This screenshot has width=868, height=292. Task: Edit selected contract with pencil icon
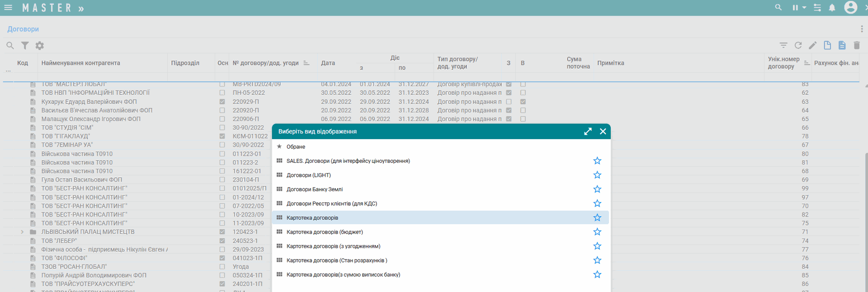click(x=812, y=45)
